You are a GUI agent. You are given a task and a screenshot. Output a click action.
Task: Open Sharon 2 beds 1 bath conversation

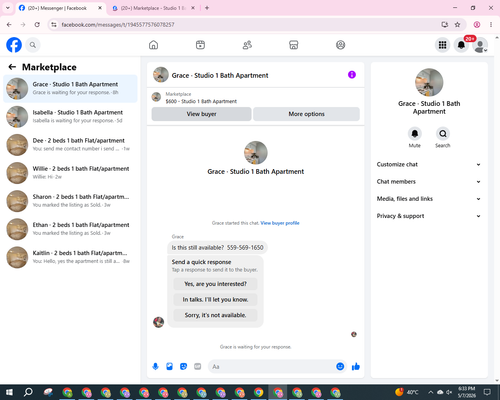[70, 201]
